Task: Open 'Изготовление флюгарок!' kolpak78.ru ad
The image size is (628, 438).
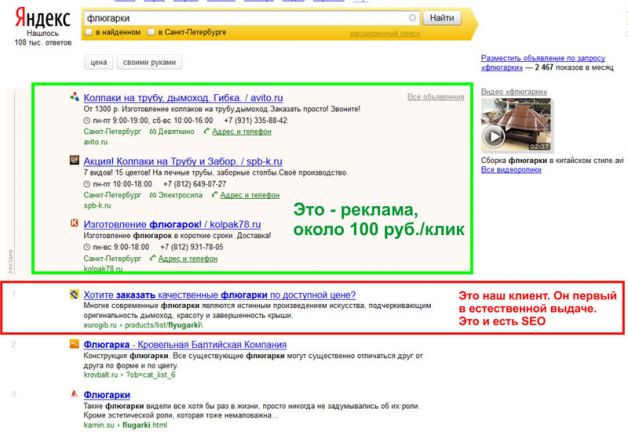Action: (x=172, y=225)
